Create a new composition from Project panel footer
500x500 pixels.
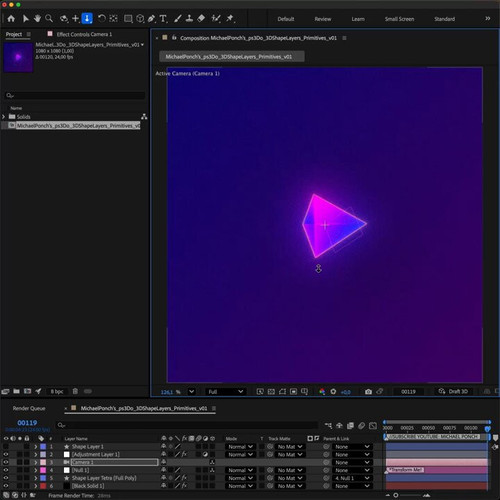pyautogui.click(x=28, y=391)
